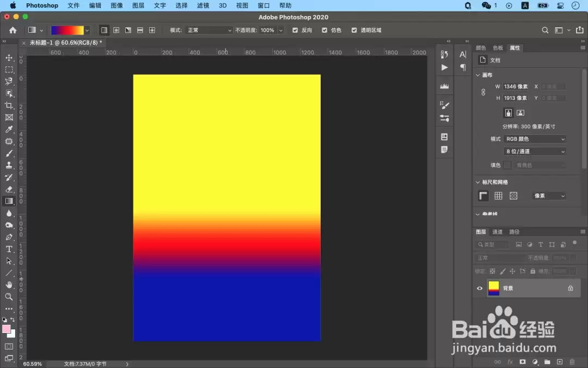The width and height of the screenshot is (588, 368).
Task: Choose radial gradient style button
Action: tap(117, 30)
